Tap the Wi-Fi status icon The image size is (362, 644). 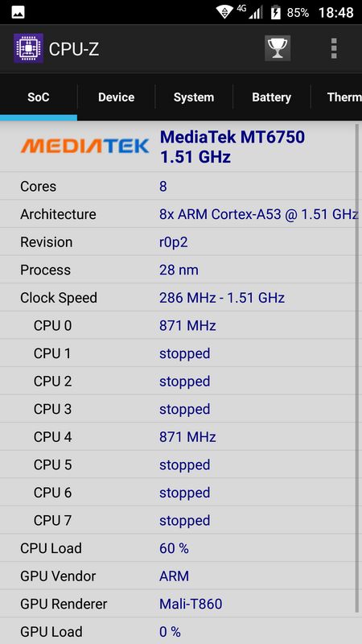224,12
